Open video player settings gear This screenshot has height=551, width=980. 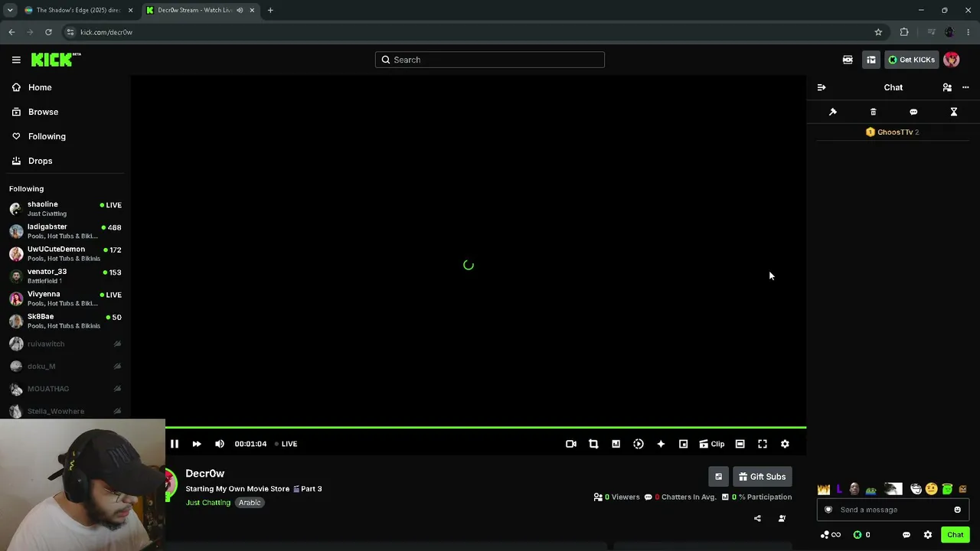click(x=785, y=444)
